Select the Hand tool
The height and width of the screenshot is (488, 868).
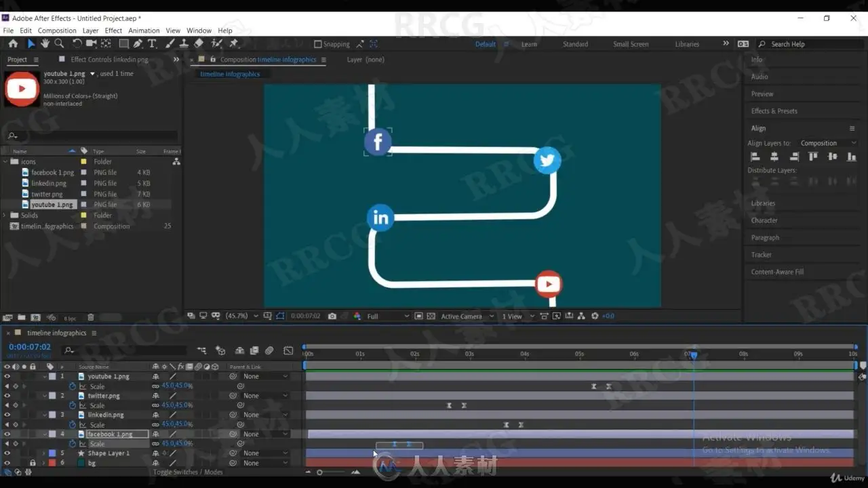[45, 43]
